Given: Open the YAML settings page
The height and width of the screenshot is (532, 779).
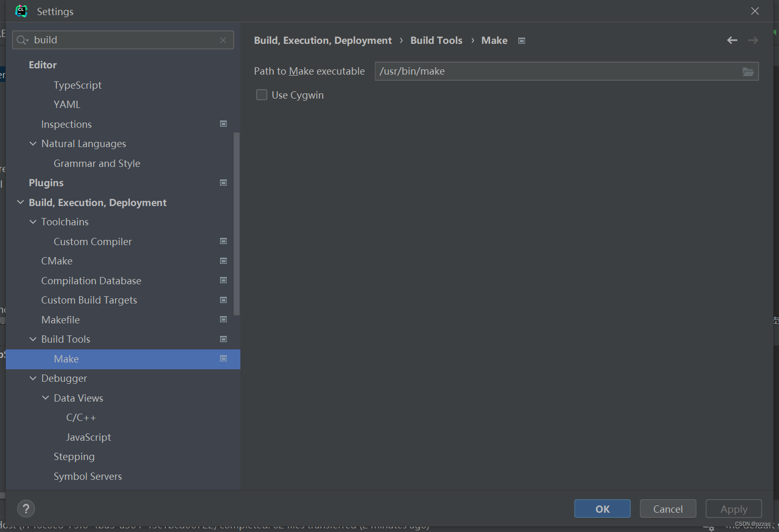Looking at the screenshot, I should pyautogui.click(x=67, y=104).
